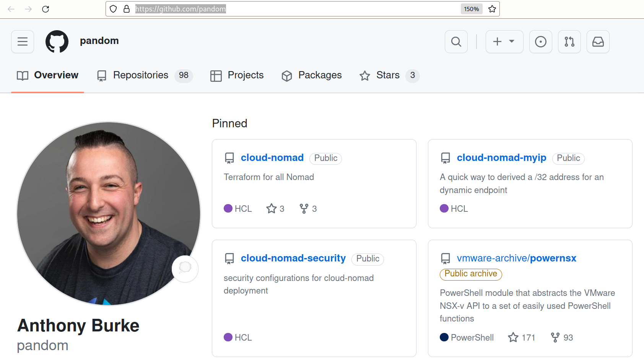Click the 150% zoom level indicator
The width and height of the screenshot is (644, 362).
472,9
